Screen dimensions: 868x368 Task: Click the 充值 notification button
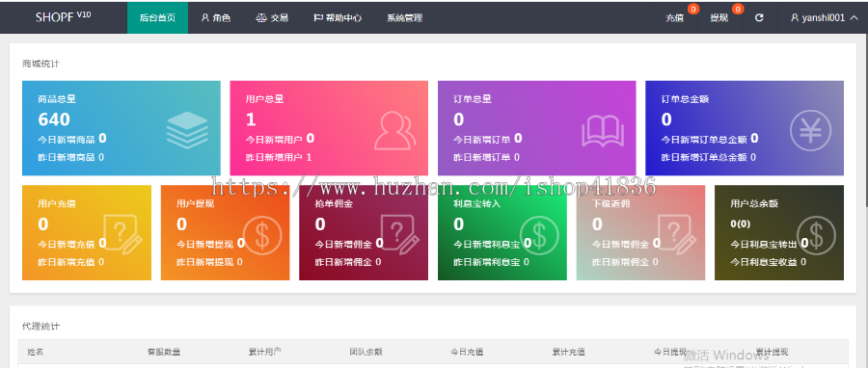tap(675, 17)
